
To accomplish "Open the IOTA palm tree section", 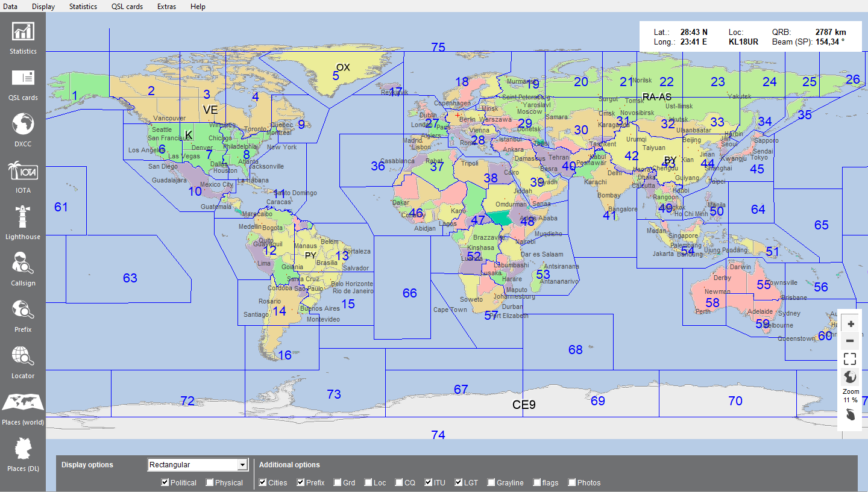I will point(23,176).
